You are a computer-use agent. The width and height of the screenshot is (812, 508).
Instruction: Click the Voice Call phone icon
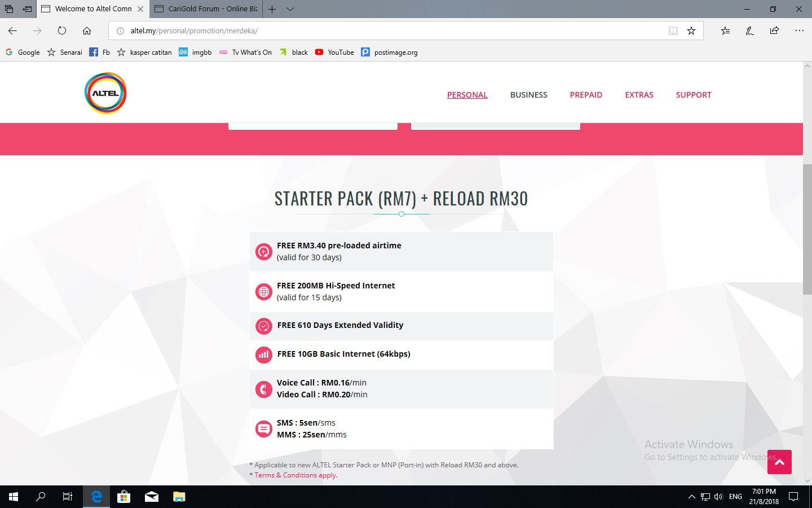pos(264,389)
